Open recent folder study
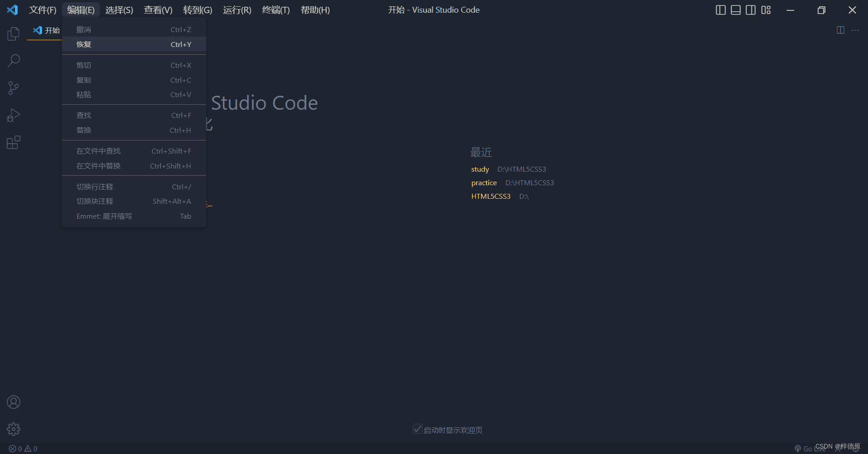This screenshot has width=868, height=454. coord(480,169)
